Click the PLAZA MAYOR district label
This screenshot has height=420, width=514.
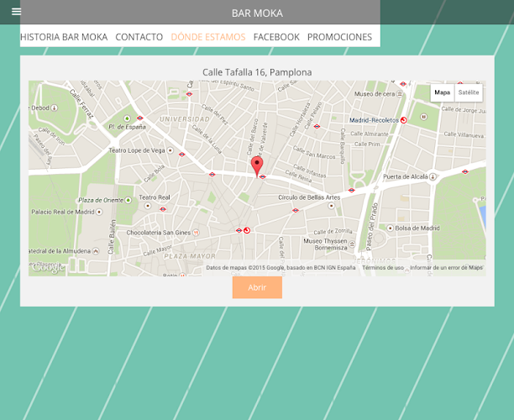click(x=190, y=256)
